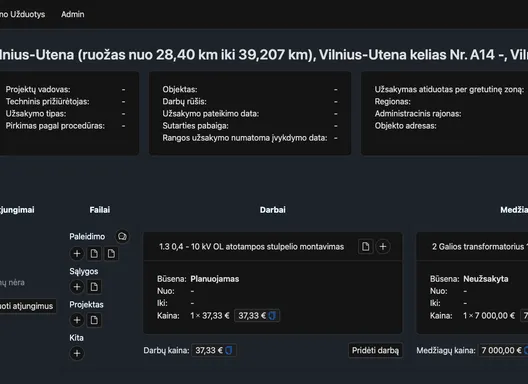Click the Projektų vadovas label
This screenshot has height=384, width=528.
pyautogui.click(x=38, y=90)
